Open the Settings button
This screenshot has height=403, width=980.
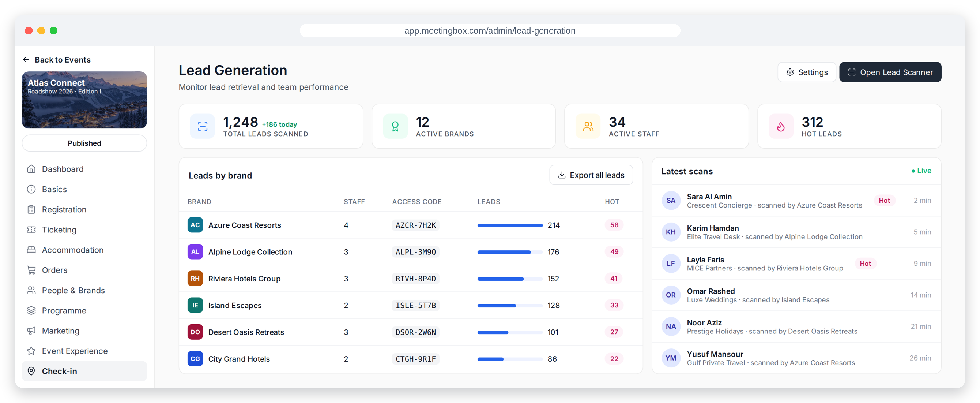807,72
